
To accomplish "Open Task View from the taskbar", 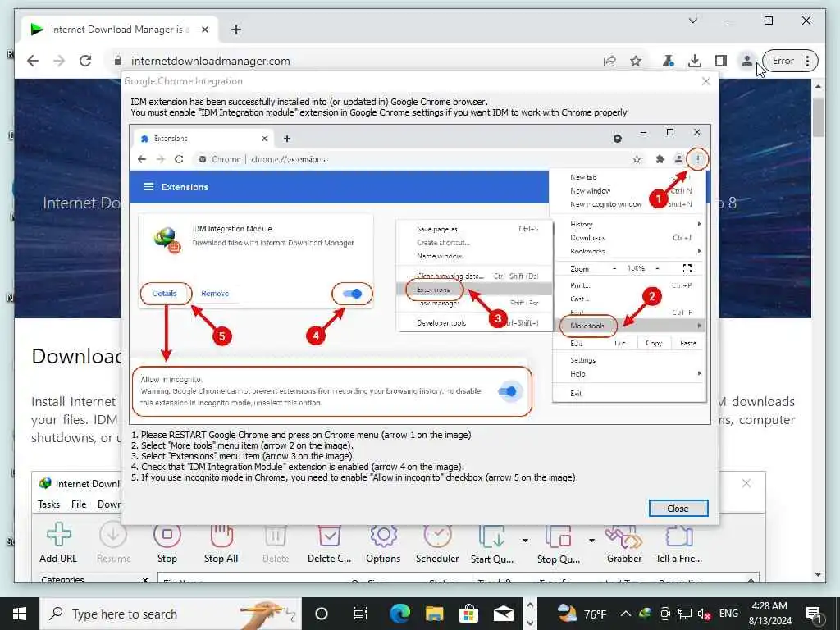I will coord(361,614).
